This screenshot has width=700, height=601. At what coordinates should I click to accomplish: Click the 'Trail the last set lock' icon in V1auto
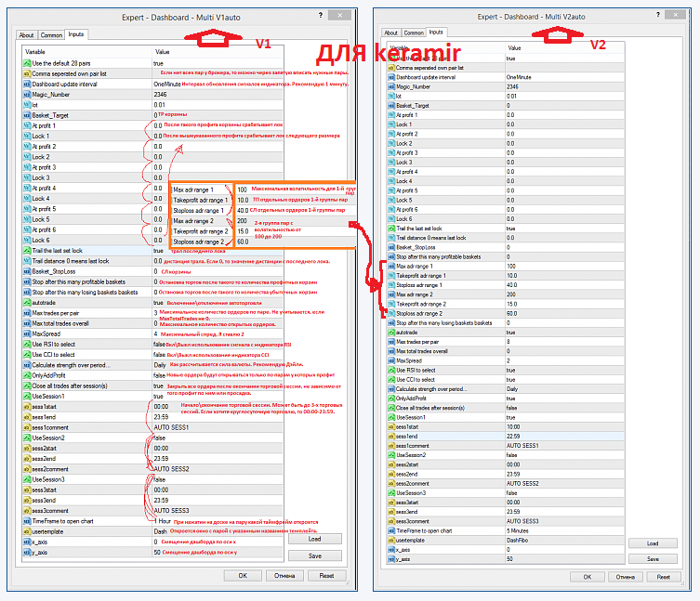(27, 251)
